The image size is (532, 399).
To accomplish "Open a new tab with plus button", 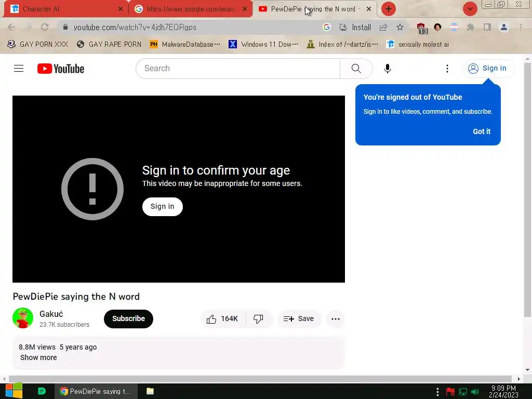I will (389, 9).
